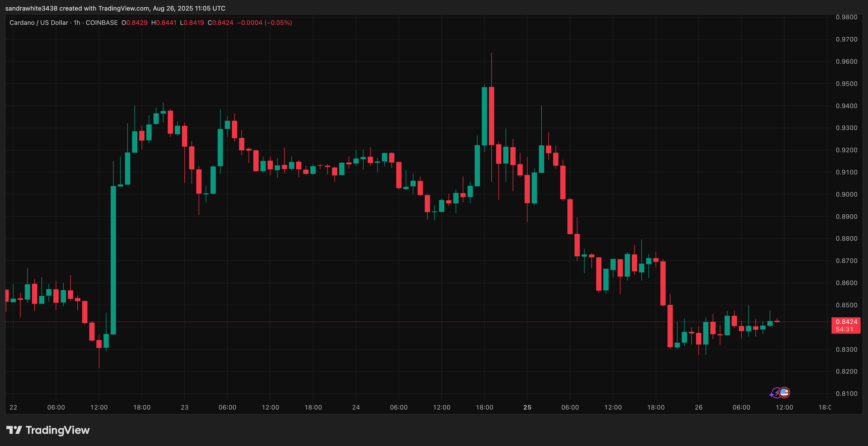The height and width of the screenshot is (446, 868).
Task: Click the high value H0.8441
Action: point(164,22)
